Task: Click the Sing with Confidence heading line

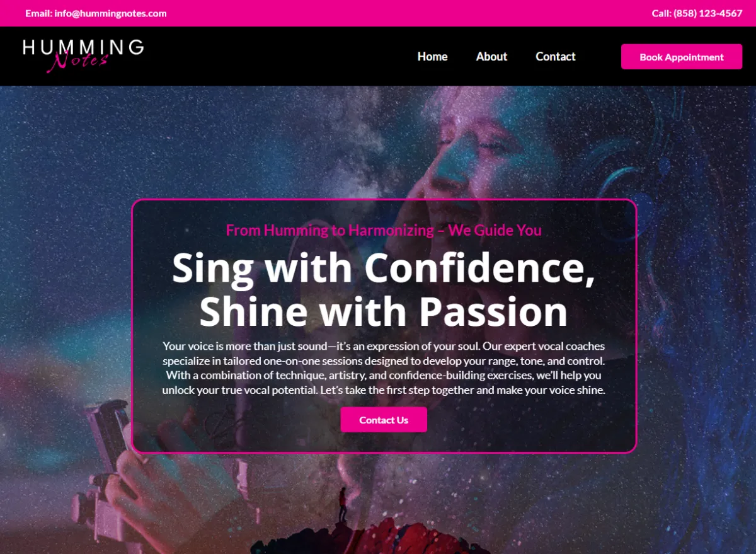Action: tap(384, 267)
